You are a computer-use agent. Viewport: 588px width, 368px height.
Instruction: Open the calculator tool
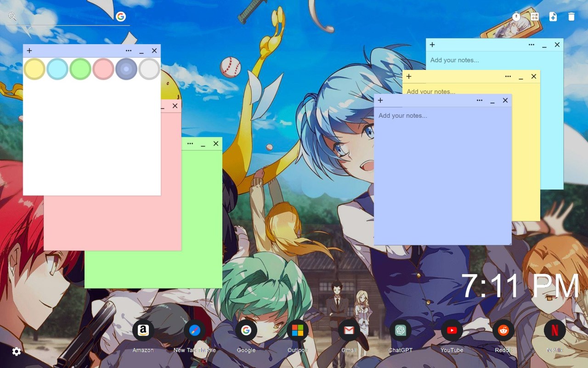click(x=535, y=17)
